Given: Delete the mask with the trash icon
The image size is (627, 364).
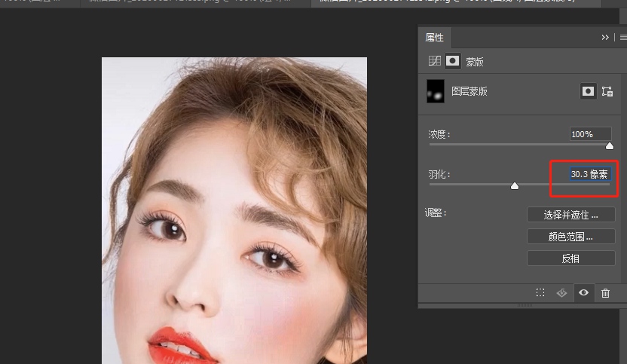Looking at the screenshot, I should 605,293.
